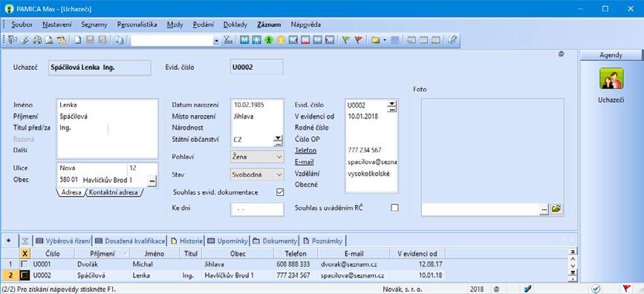Open the Nápověda menu
The height and width of the screenshot is (294, 644).
tap(306, 24)
